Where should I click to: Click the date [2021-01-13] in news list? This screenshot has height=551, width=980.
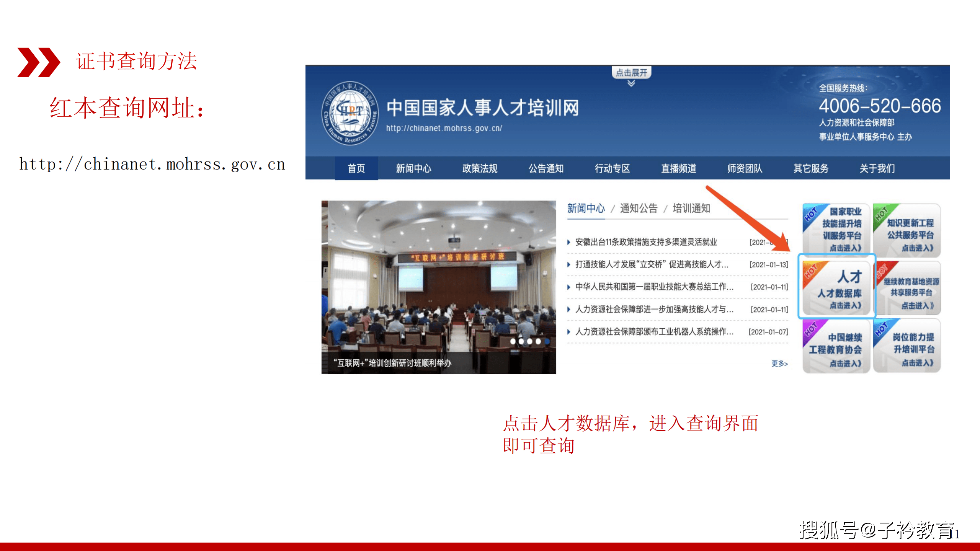769,264
